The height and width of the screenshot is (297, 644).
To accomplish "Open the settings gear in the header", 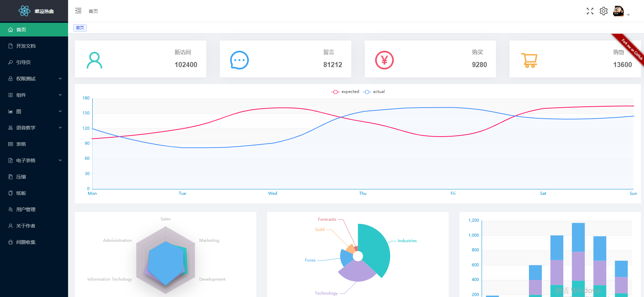I will [603, 11].
